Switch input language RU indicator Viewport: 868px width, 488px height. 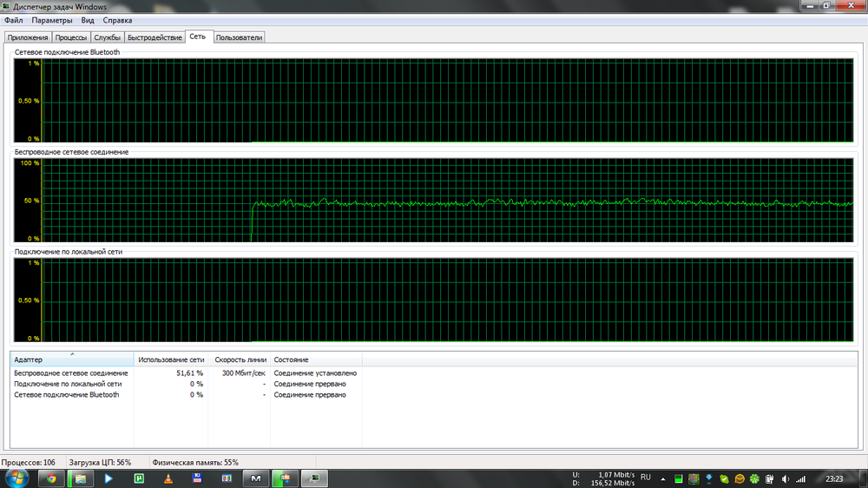(x=645, y=478)
